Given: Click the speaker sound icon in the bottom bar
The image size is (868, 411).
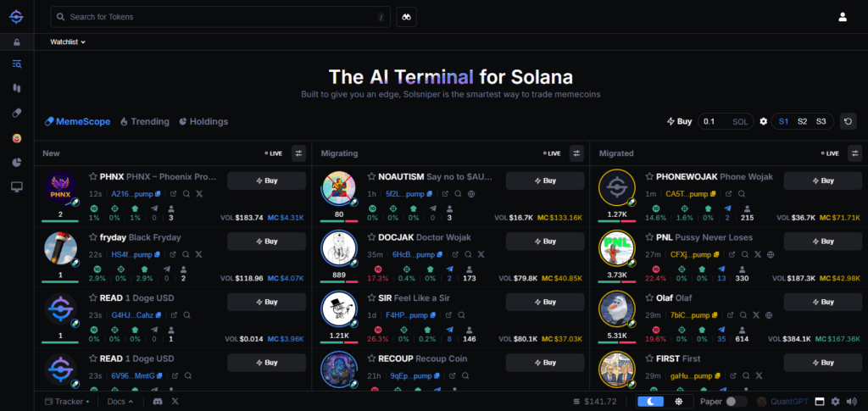Looking at the screenshot, I should click(x=850, y=401).
